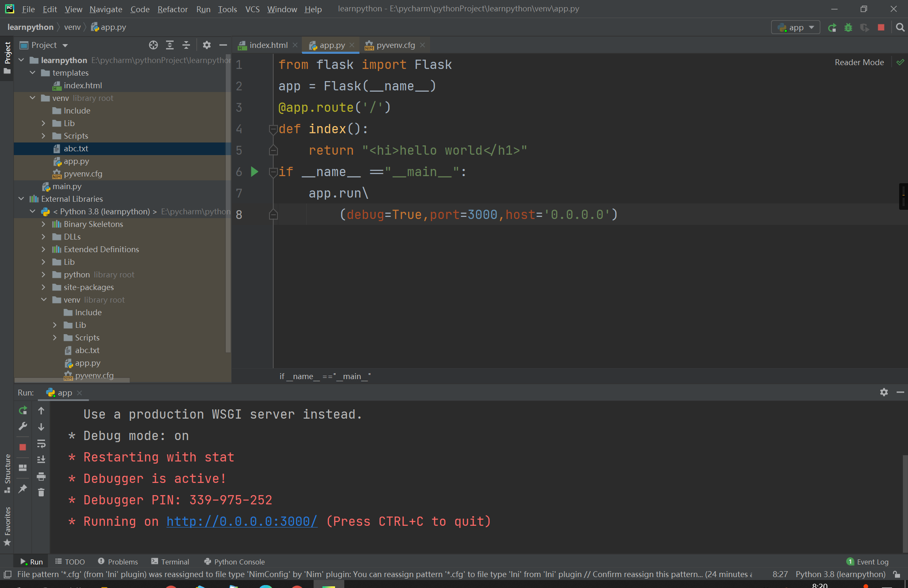908x588 pixels.
Task: Toggle scroll to end in console
Action: [41, 460]
